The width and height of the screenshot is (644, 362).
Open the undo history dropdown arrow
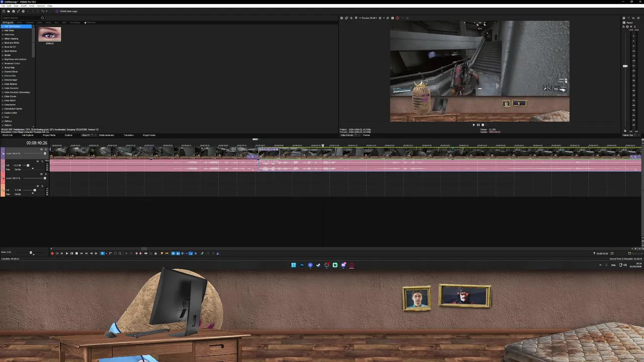point(46,11)
